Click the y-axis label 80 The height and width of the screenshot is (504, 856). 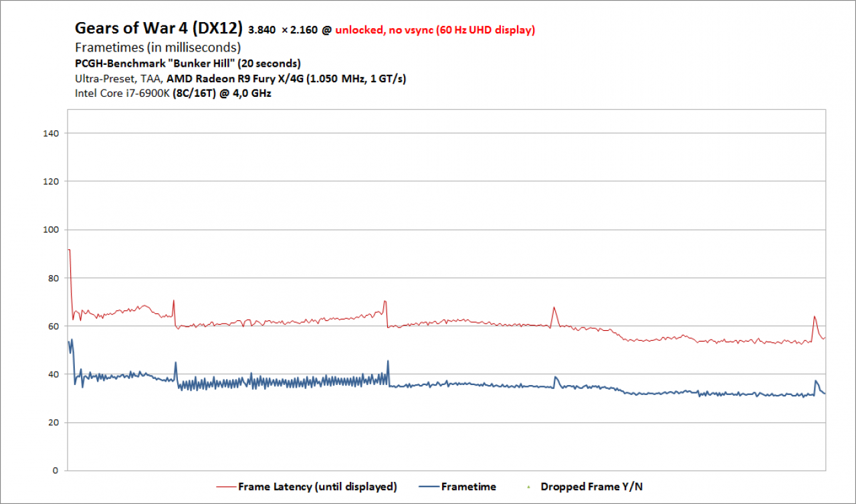pos(53,278)
